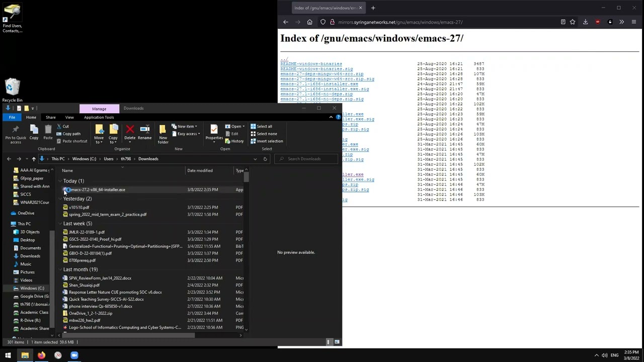644x362 pixels.
Task: Click History in the Open group
Action: tap(234, 141)
